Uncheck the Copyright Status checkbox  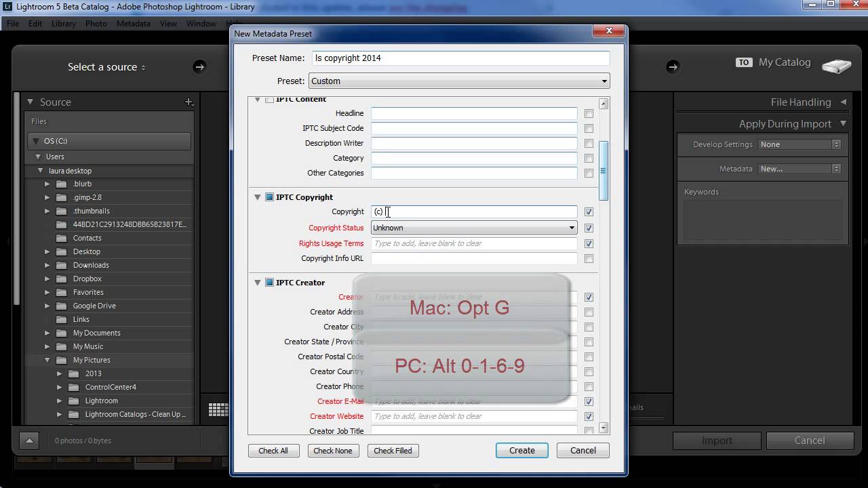[x=589, y=228]
